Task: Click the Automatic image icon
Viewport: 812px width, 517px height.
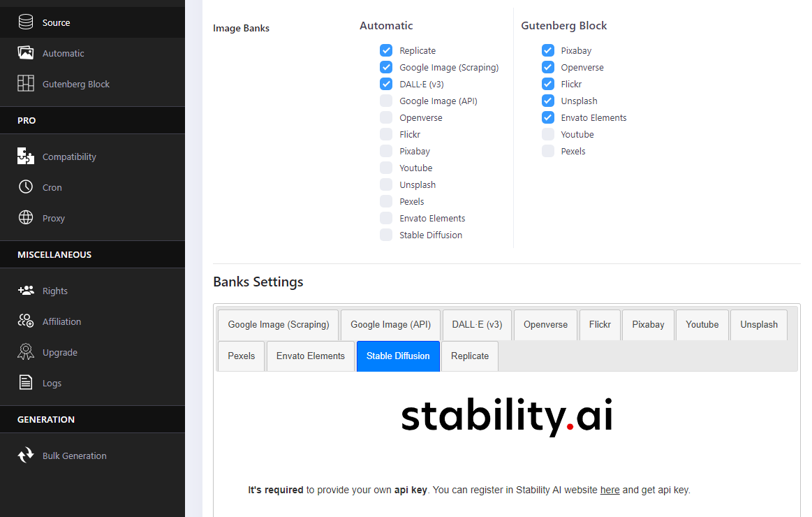Action: pos(26,53)
